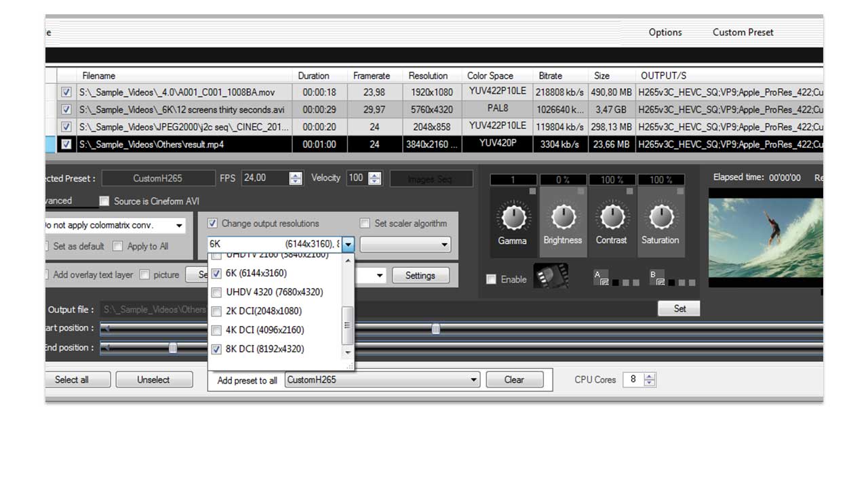
Task: Click the Saturation knob control
Action: [x=660, y=218]
